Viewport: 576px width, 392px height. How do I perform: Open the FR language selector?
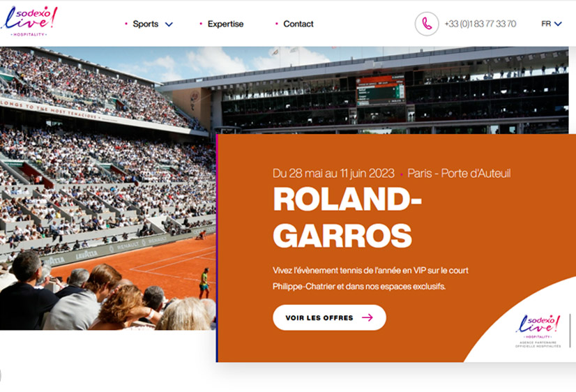(x=552, y=24)
